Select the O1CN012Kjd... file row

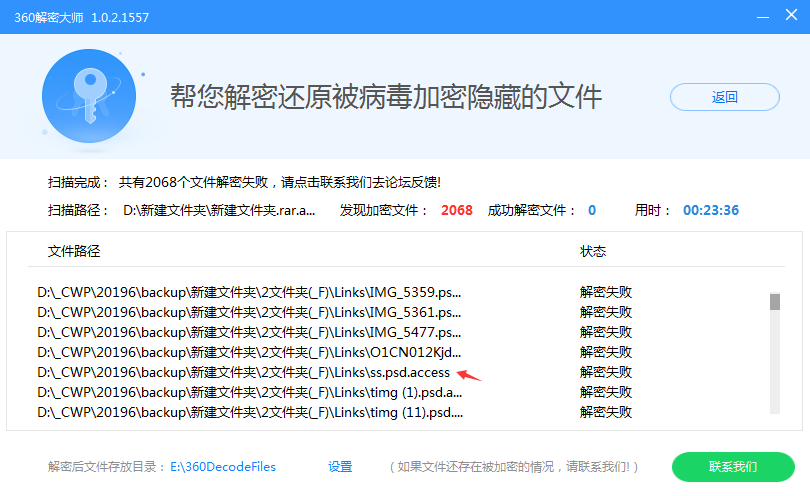click(334, 352)
